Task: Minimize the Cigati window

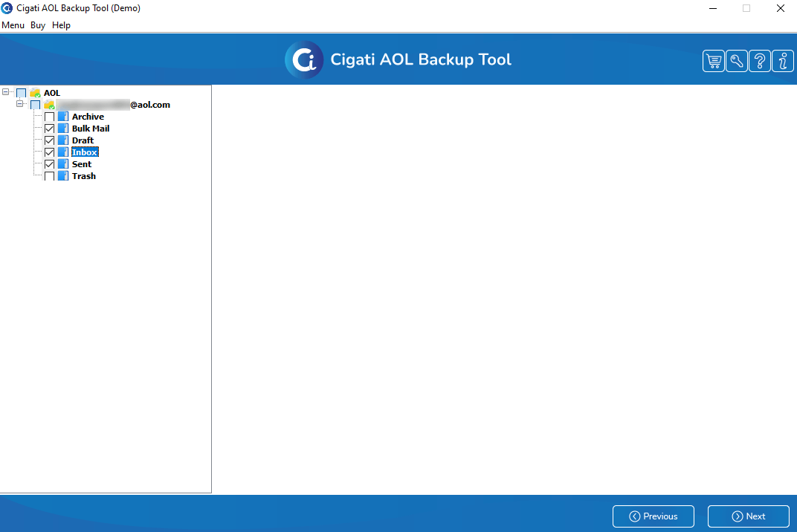Action: (x=713, y=8)
